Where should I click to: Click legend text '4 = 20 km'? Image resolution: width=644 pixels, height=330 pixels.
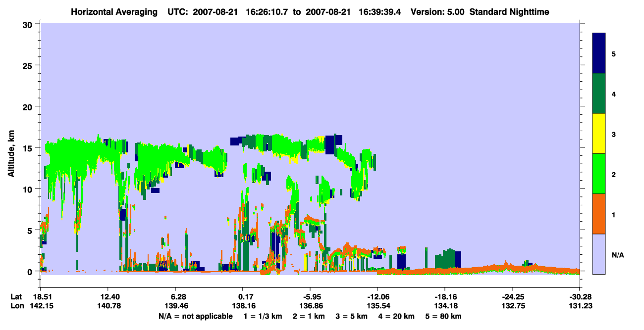tap(397, 316)
